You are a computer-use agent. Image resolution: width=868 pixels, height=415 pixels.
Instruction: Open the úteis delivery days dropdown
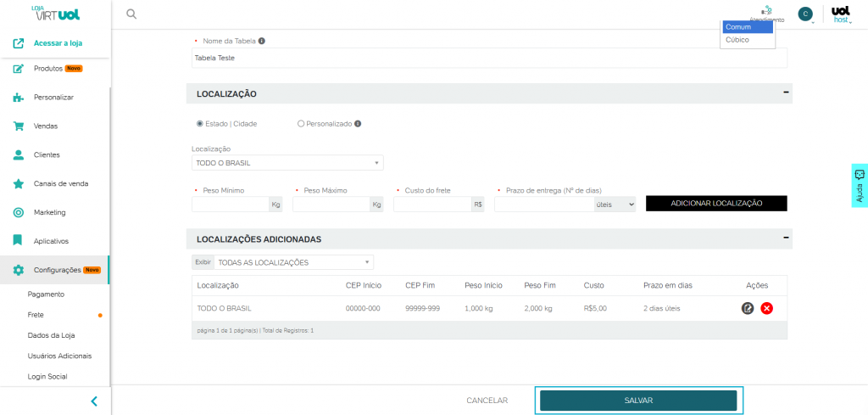615,205
